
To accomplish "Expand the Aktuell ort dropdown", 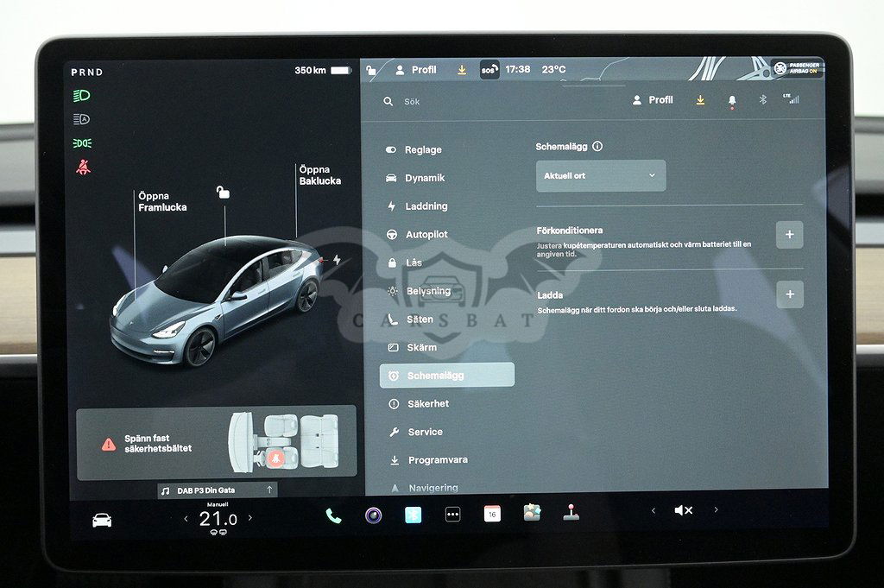I will pos(600,175).
